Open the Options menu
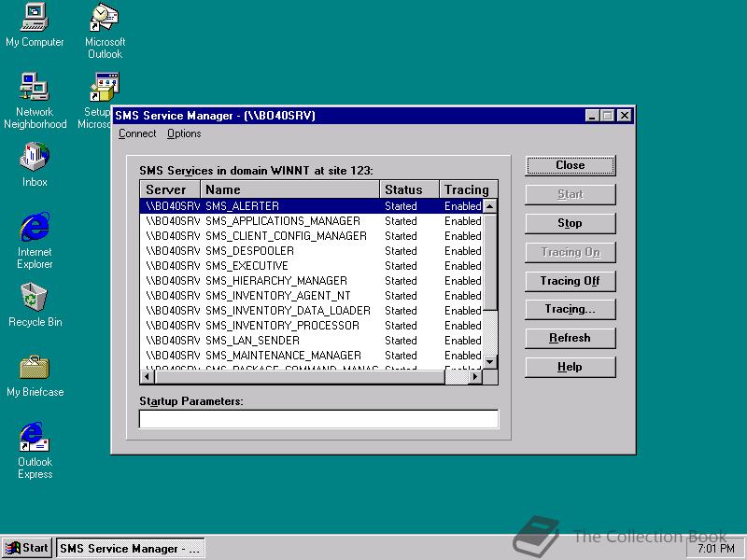This screenshot has height=560, width=747. (x=184, y=133)
